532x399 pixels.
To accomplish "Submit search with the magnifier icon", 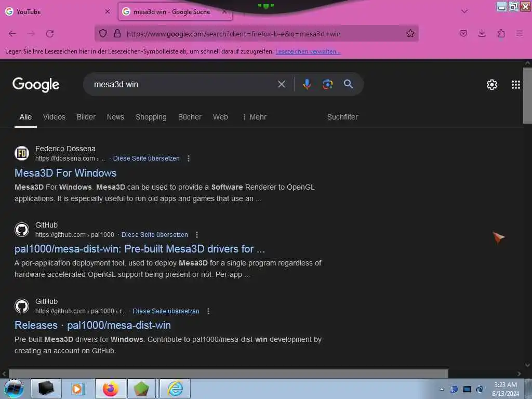I will [x=348, y=84].
